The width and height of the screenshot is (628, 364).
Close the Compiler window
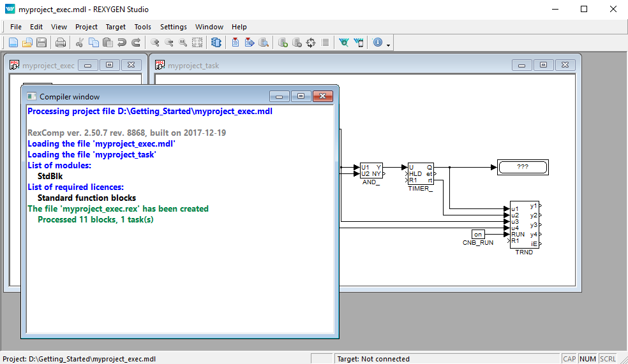click(x=323, y=96)
